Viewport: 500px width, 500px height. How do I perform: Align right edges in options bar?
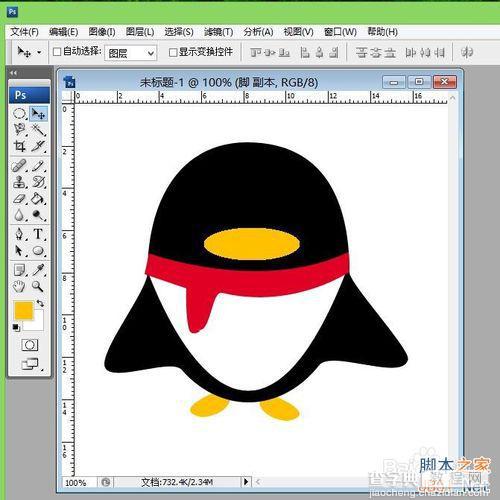tap(334, 52)
